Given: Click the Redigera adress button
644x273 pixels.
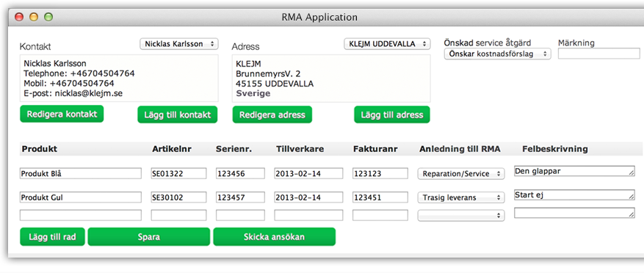Looking at the screenshot, I should pos(272,114).
